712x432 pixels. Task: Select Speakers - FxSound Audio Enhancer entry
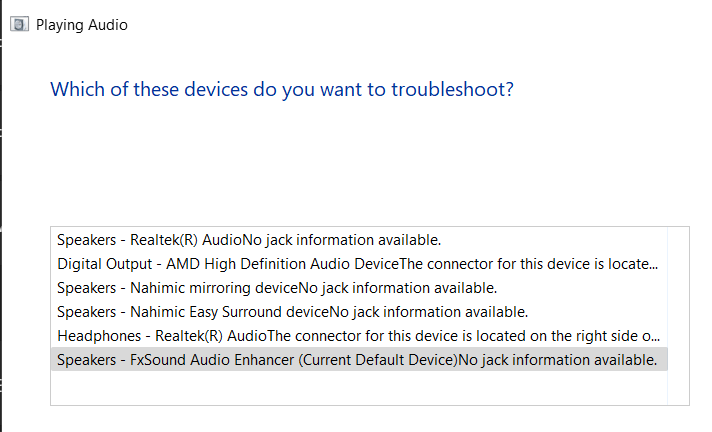pyautogui.click(x=200, y=360)
